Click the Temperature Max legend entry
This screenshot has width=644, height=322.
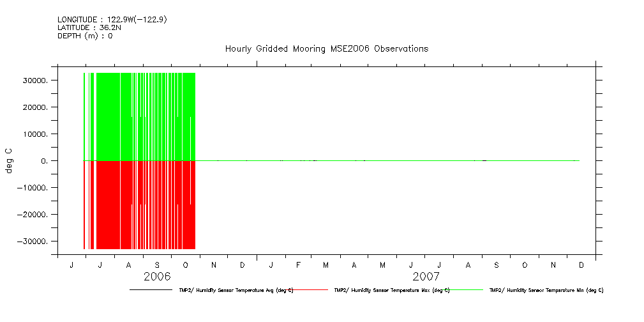tap(391, 290)
